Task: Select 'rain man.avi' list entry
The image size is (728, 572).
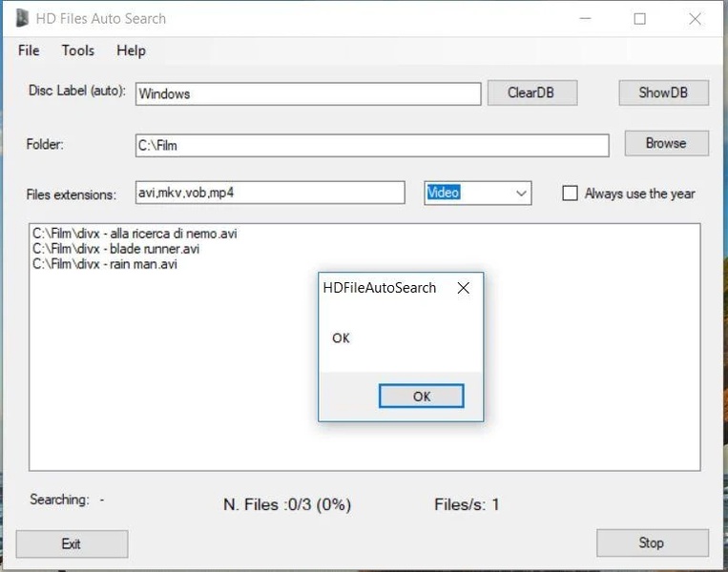Action: pos(105,264)
